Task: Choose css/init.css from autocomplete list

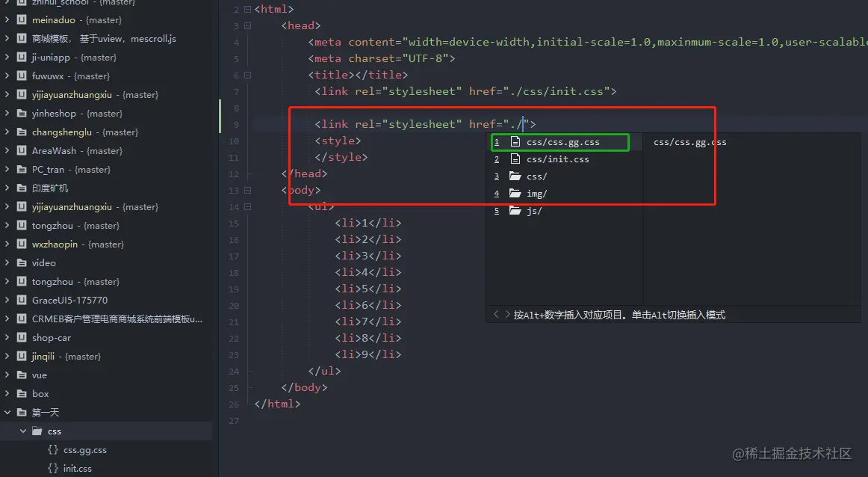Action: [x=565, y=159]
